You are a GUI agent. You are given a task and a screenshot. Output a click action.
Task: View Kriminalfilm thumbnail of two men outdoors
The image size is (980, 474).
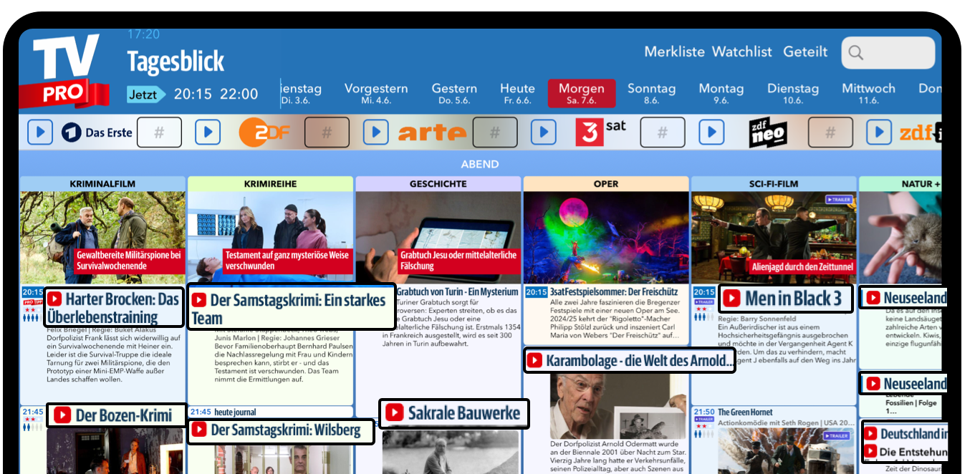click(102, 238)
